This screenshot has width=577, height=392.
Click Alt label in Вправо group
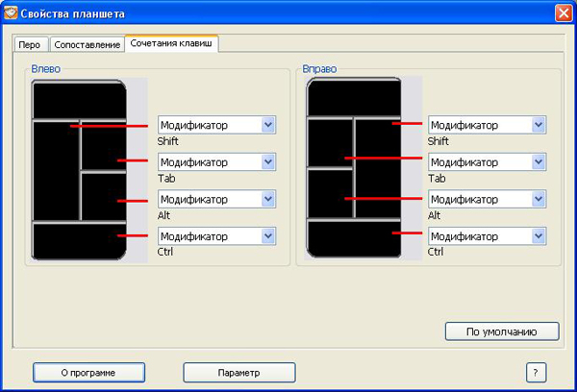434,215
